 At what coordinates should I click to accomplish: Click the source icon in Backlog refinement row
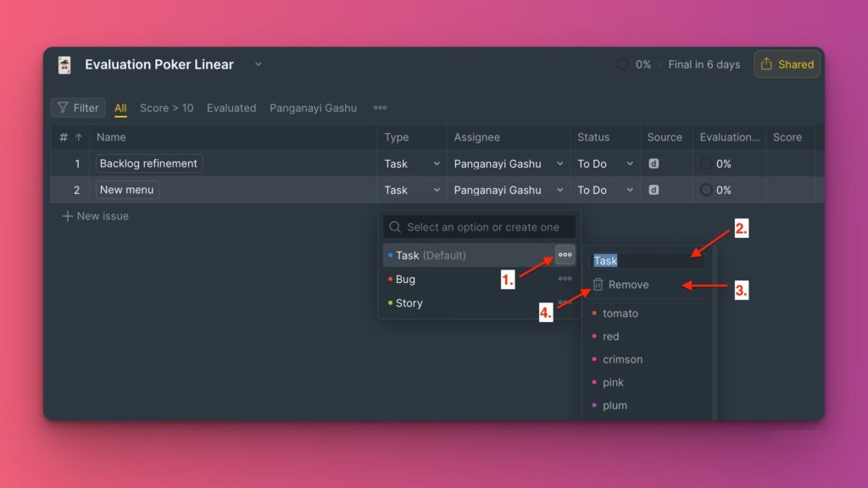pos(654,164)
